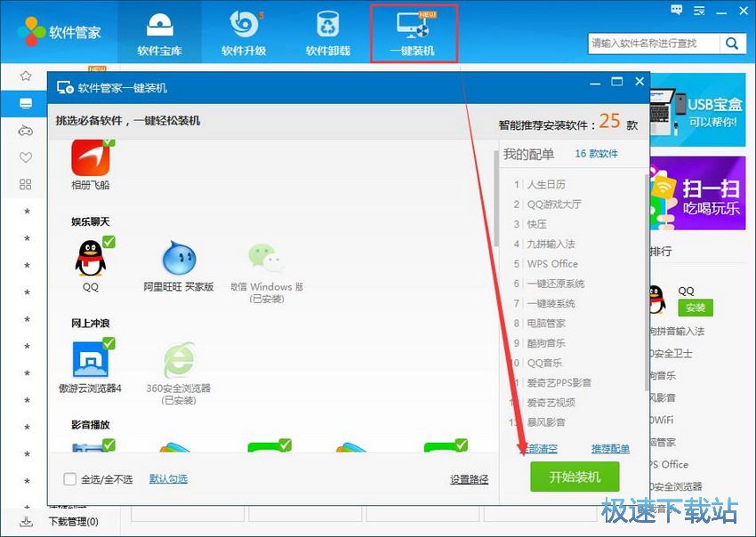Image resolution: width=756 pixels, height=537 pixels.
Task: Click the heart sidebar icon
Action: pos(26,157)
